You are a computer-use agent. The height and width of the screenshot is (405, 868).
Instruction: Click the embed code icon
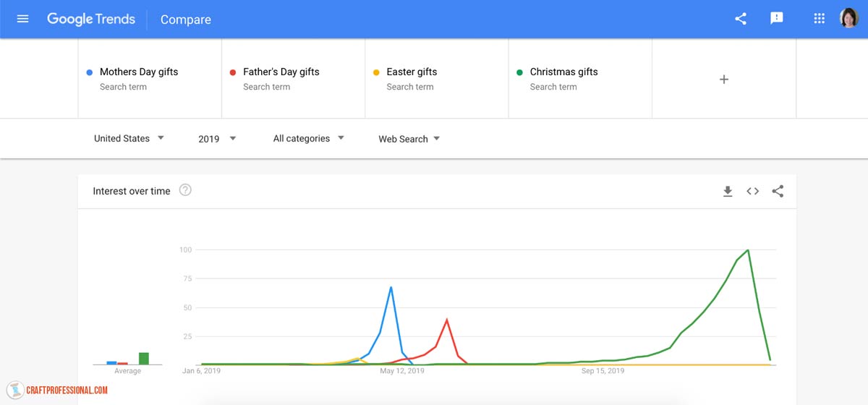tap(753, 191)
